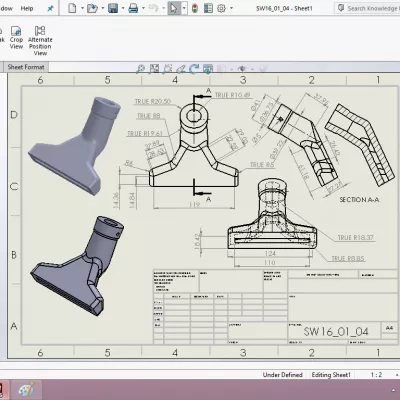
Task: Open Paint from the taskbar
Action: pos(26,389)
